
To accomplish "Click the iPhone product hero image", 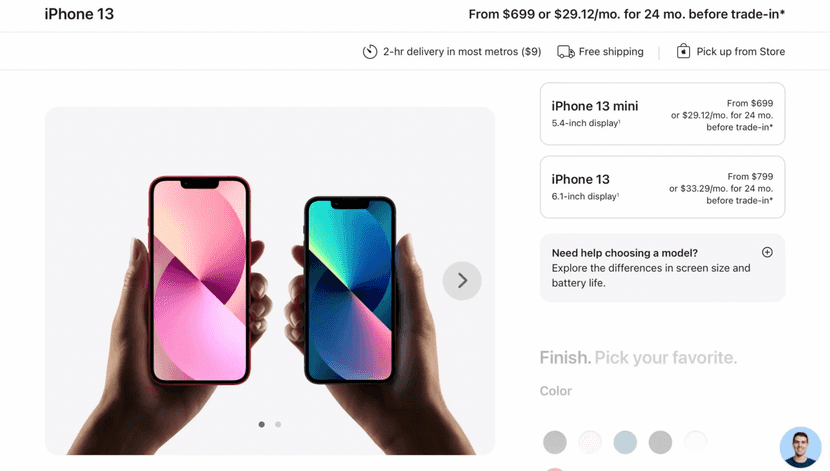I will click(x=270, y=280).
